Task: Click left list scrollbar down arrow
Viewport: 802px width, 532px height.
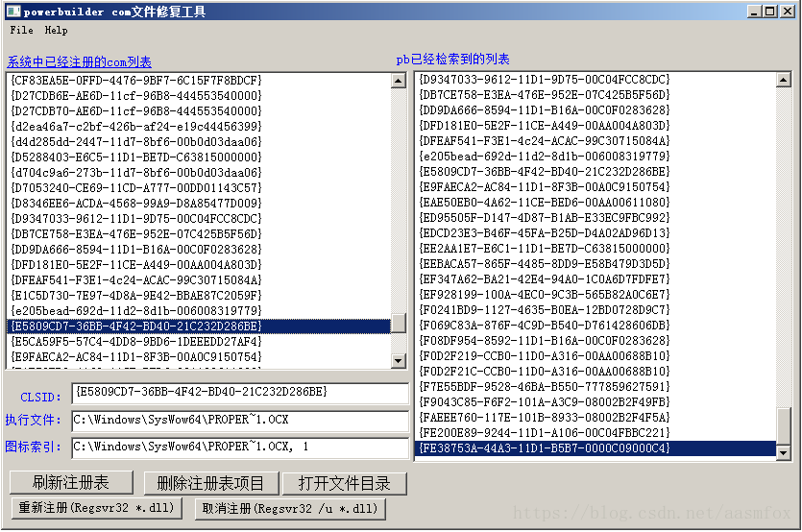Action: pos(399,361)
